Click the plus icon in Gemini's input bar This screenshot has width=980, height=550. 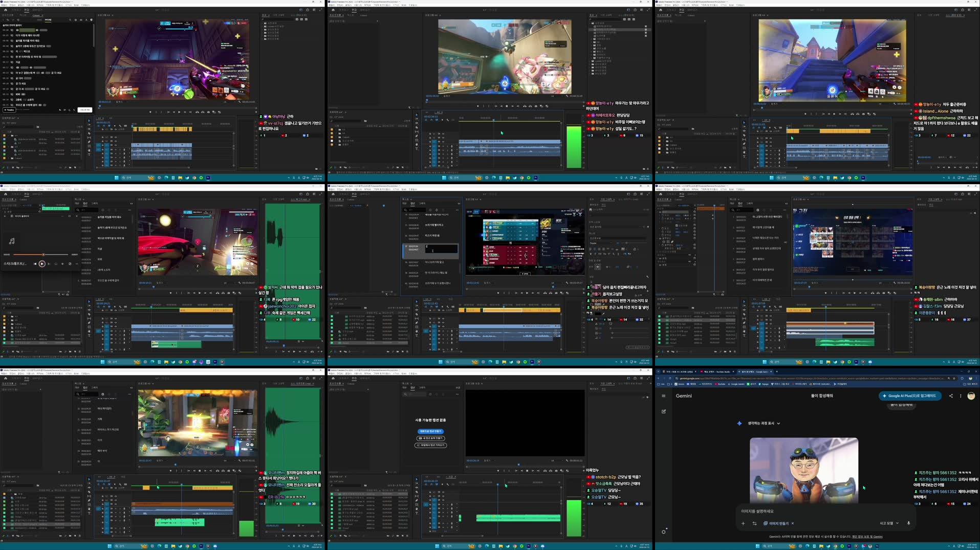(x=743, y=523)
